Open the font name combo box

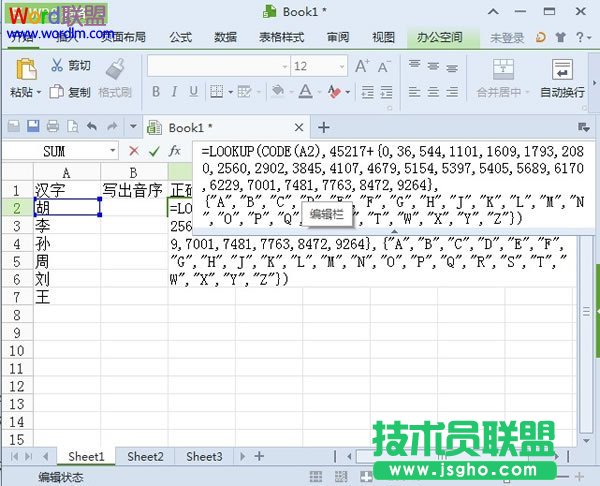(218, 66)
